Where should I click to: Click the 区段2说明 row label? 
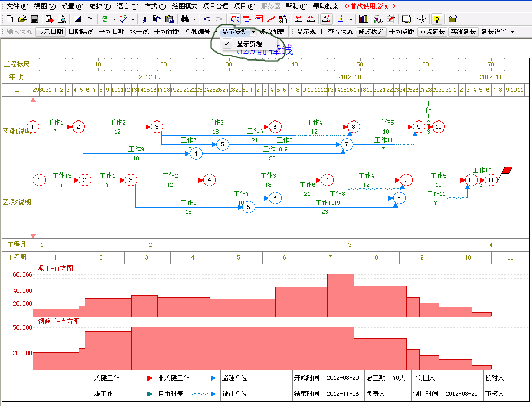point(17,202)
